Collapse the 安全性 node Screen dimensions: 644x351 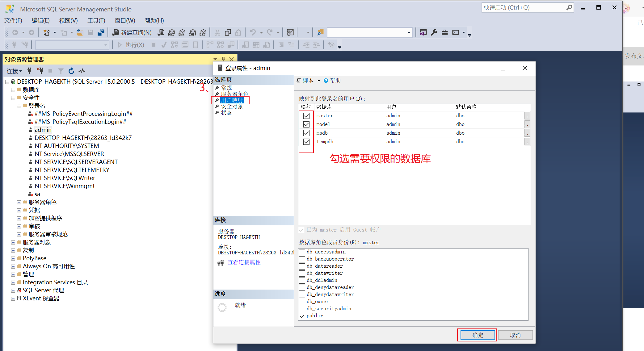13,98
